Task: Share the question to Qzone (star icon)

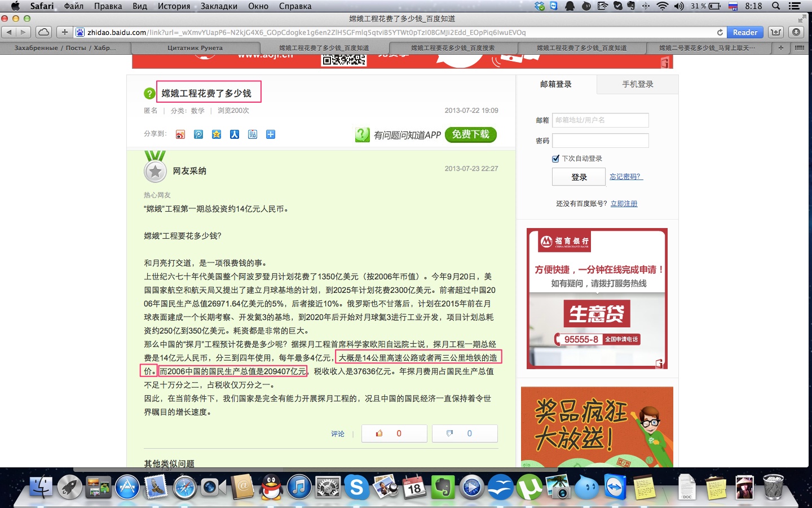Action: coord(217,134)
